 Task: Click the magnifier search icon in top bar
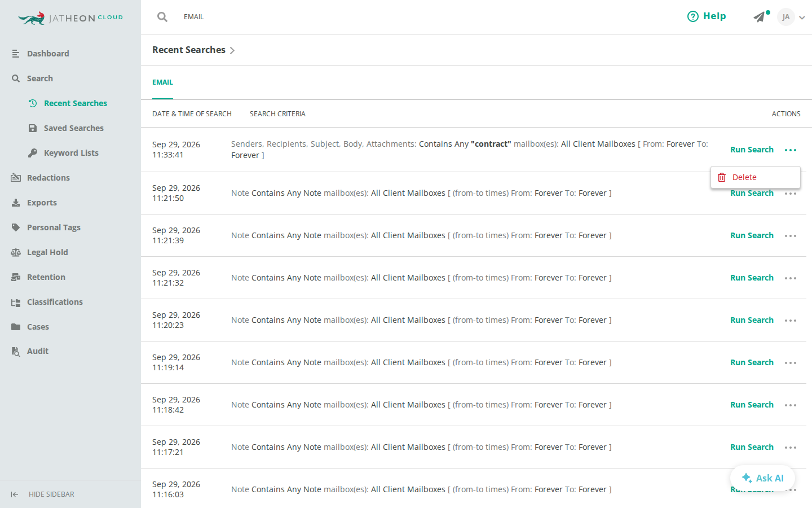click(x=162, y=17)
